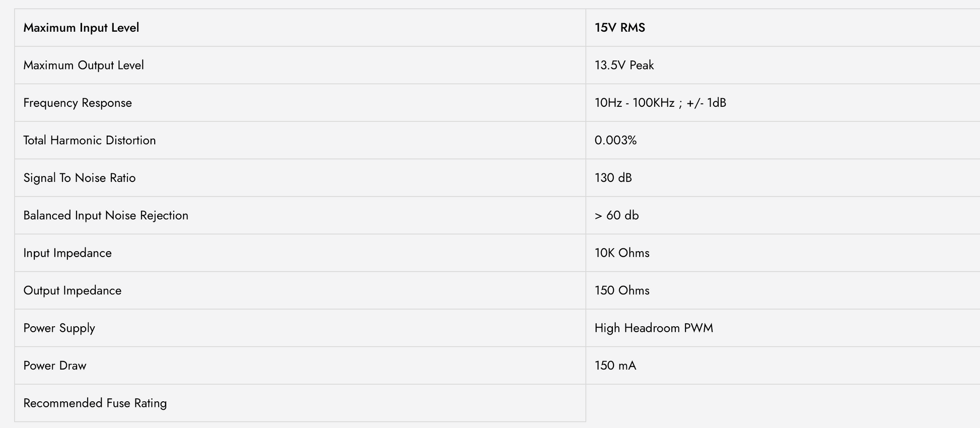Select the 130 dB value

coord(613,178)
